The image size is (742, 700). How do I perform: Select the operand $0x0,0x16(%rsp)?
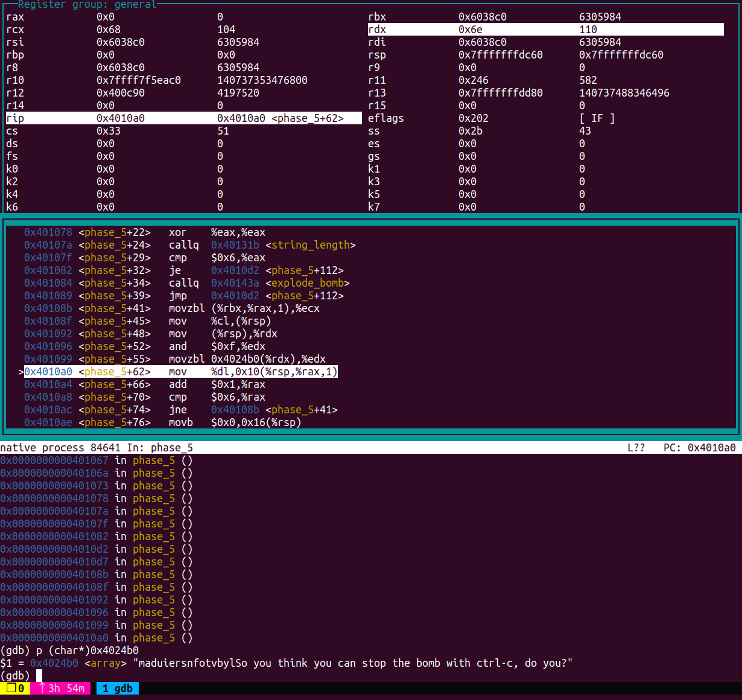(x=256, y=422)
